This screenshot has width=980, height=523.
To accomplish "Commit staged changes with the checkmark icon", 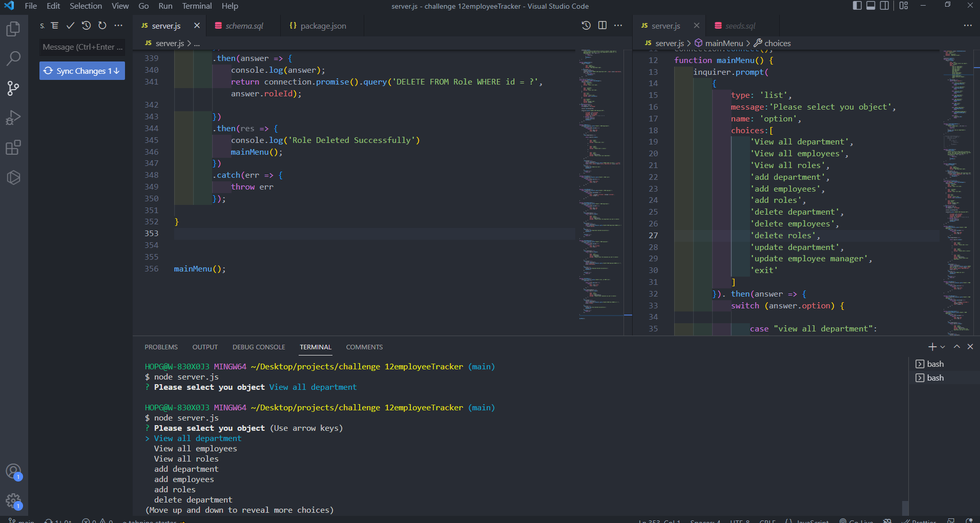I will coord(70,25).
